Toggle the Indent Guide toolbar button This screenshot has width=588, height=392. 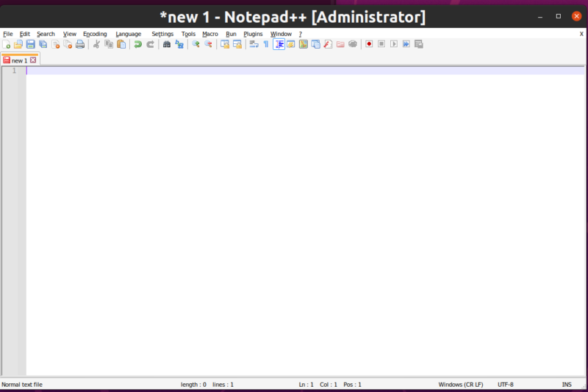click(x=279, y=44)
